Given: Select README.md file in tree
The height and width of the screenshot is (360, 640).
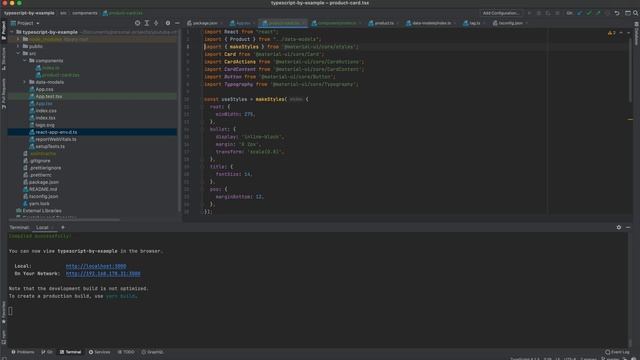Looking at the screenshot, I should (43, 189).
